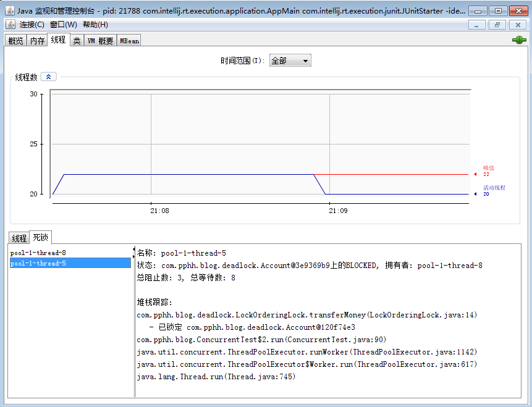
Task: Switch to the 概览 tab
Action: pos(15,41)
